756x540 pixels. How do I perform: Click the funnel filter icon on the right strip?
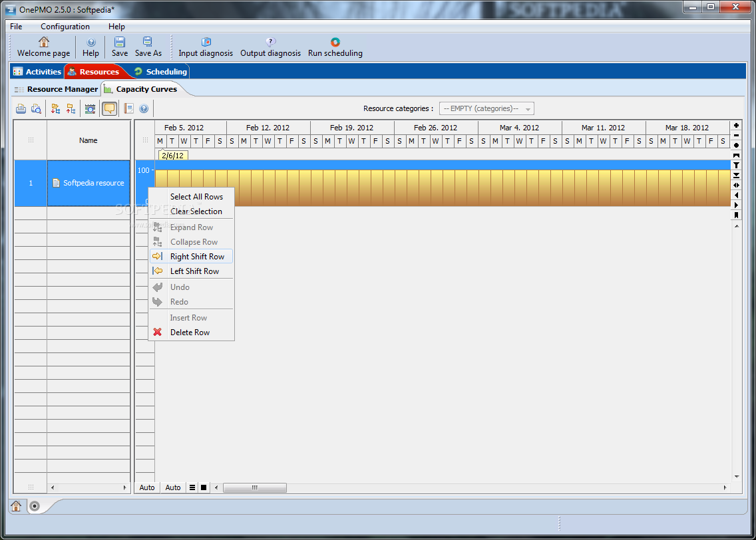[736, 165]
